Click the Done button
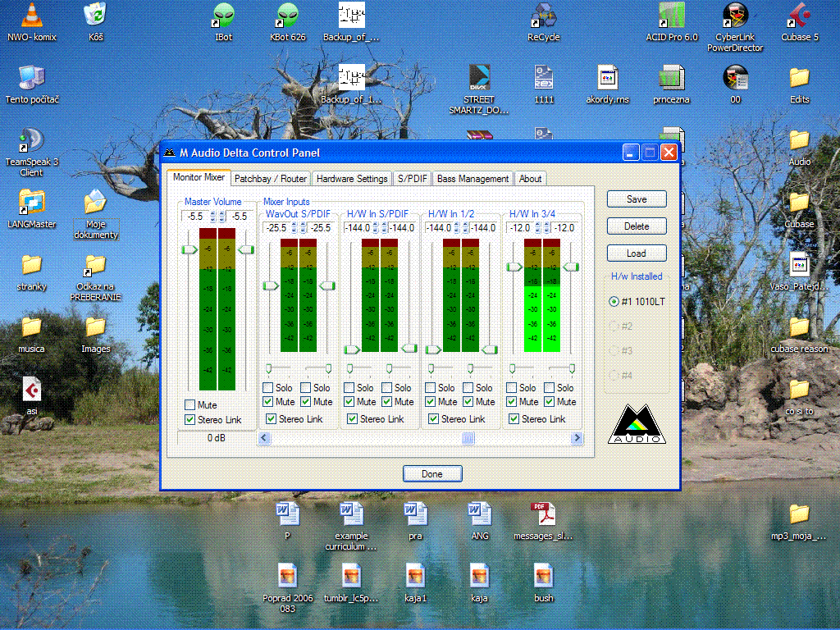840x630 pixels. (x=432, y=474)
